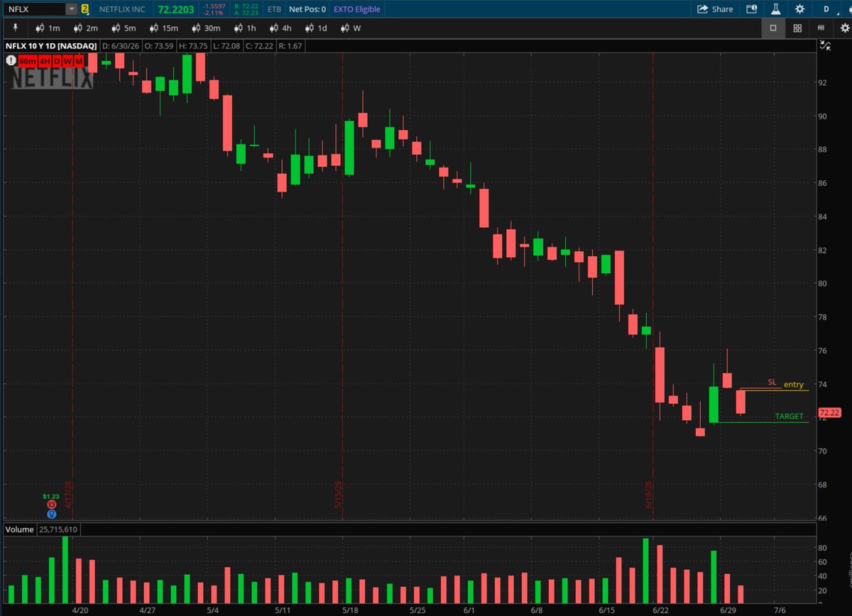This screenshot has width=852, height=616.
Task: Toggle the red 4H label
Action: pyautogui.click(x=44, y=62)
